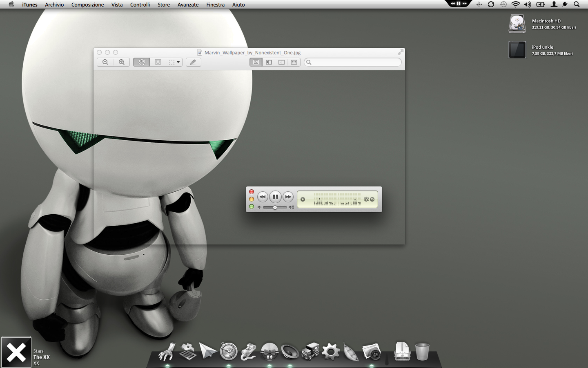The width and height of the screenshot is (588, 368).
Task: Launch Safari compass from the dock
Action: click(x=229, y=351)
